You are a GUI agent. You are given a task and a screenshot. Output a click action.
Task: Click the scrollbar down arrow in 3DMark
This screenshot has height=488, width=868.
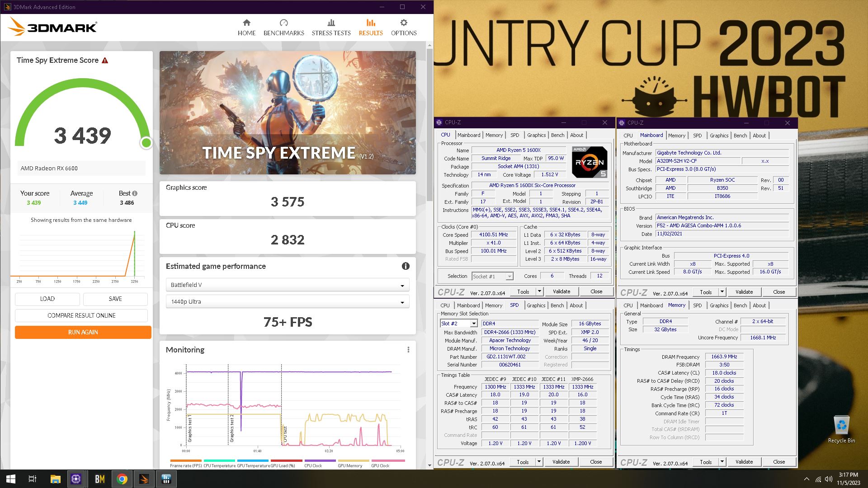tap(429, 465)
